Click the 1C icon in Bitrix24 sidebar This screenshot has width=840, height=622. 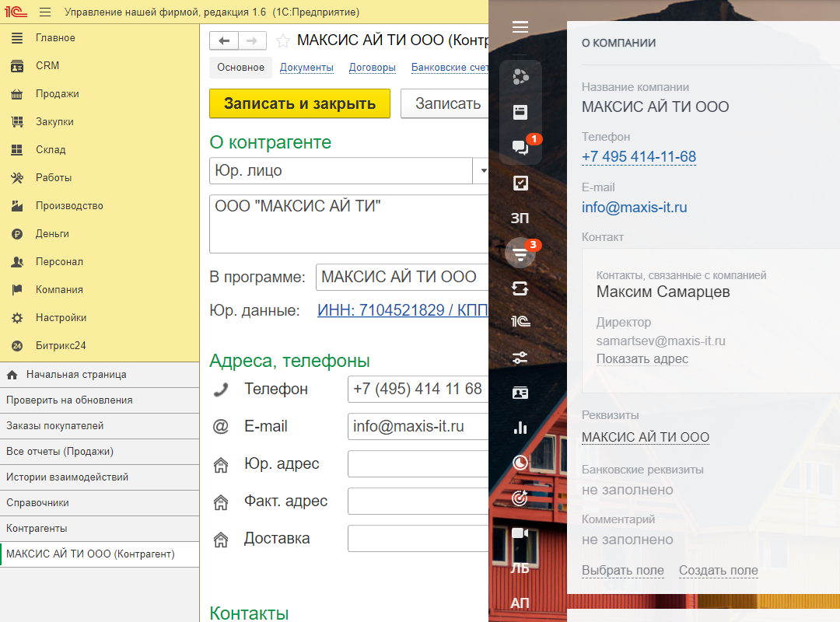click(520, 321)
